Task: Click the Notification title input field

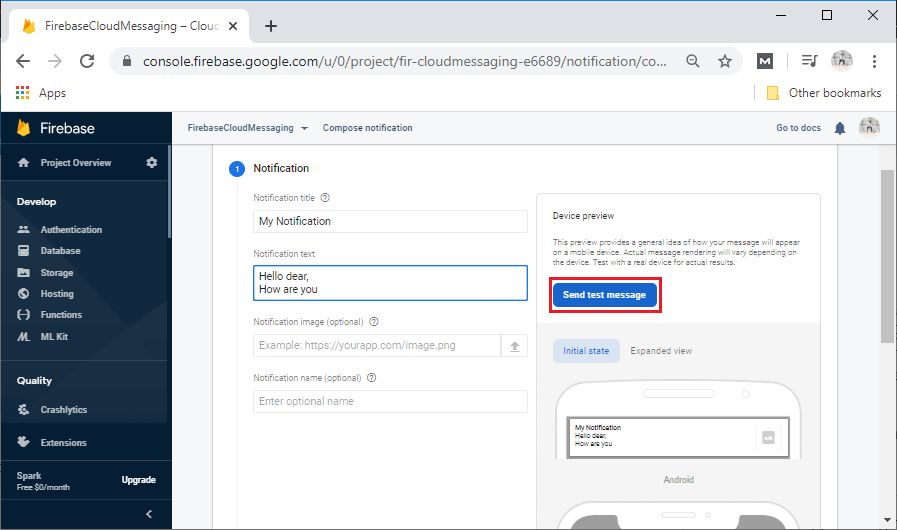Action: pos(390,222)
